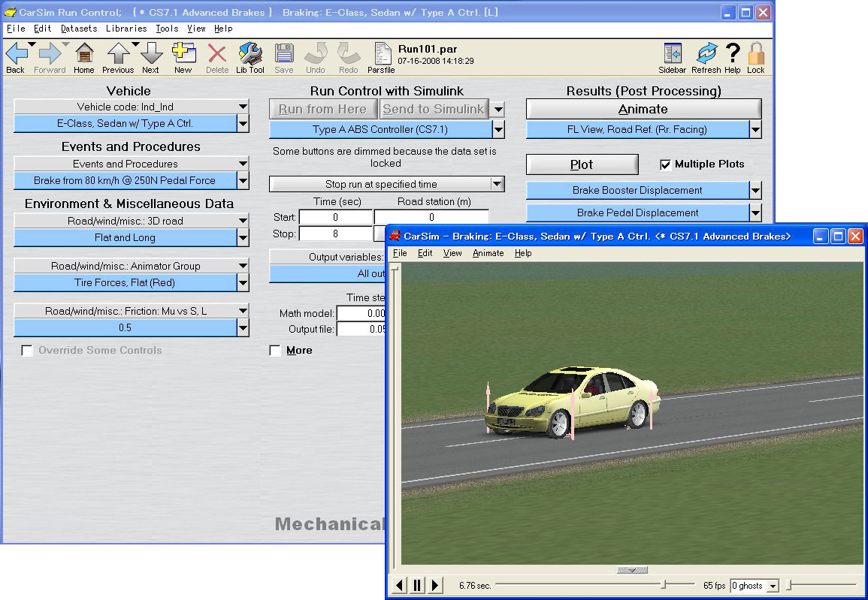The image size is (868, 600).
Task: Click the Start time input field
Action: point(335,217)
